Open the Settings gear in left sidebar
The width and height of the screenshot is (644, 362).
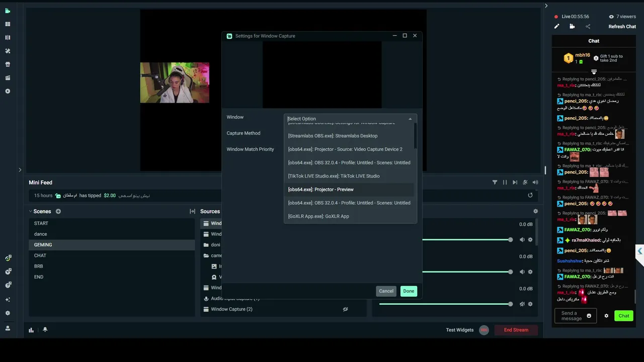(8, 313)
